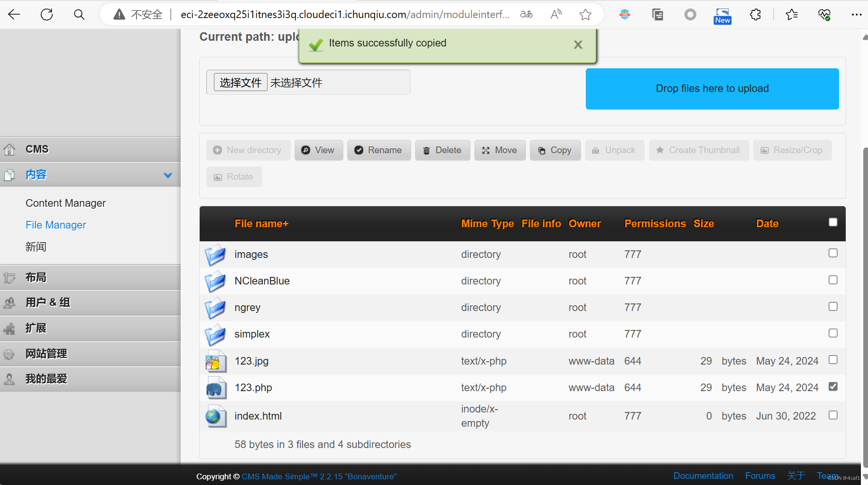Image resolution: width=868 pixels, height=485 pixels.
Task: Open the Documentation link in the footer
Action: pyautogui.click(x=703, y=476)
